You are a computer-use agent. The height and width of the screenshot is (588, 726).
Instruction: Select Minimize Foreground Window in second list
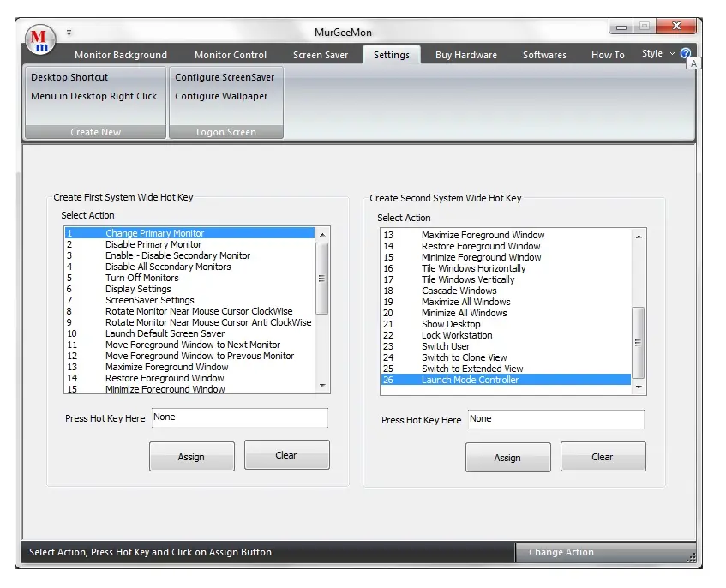506,257
